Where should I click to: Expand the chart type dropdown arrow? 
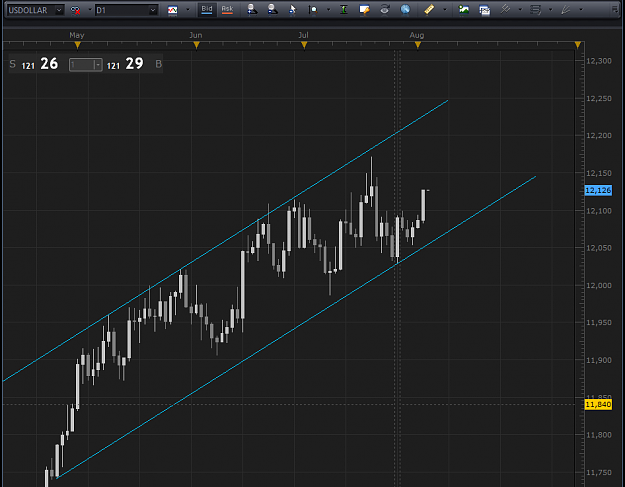188,10
